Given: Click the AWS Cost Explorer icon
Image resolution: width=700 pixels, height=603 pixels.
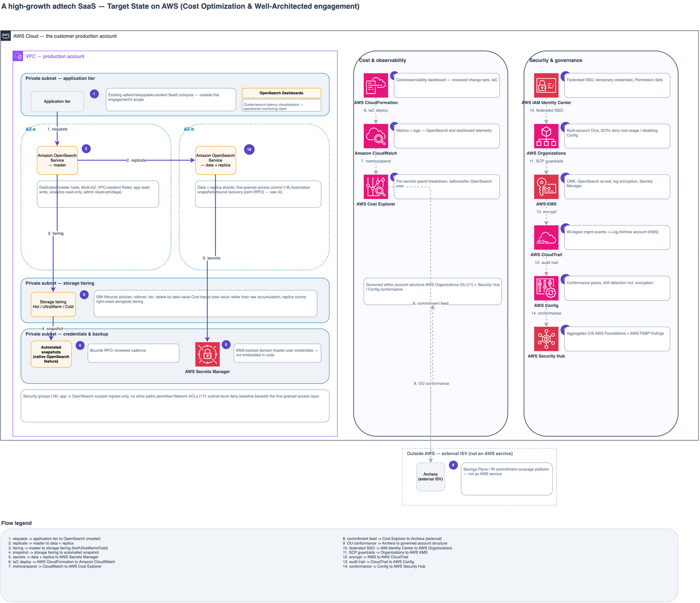Looking at the screenshot, I should pyautogui.click(x=376, y=187).
